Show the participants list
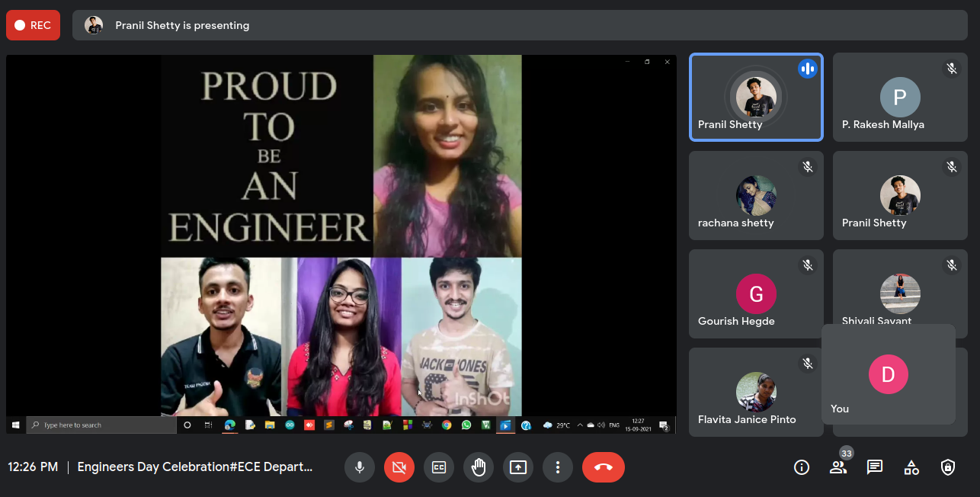 point(838,467)
